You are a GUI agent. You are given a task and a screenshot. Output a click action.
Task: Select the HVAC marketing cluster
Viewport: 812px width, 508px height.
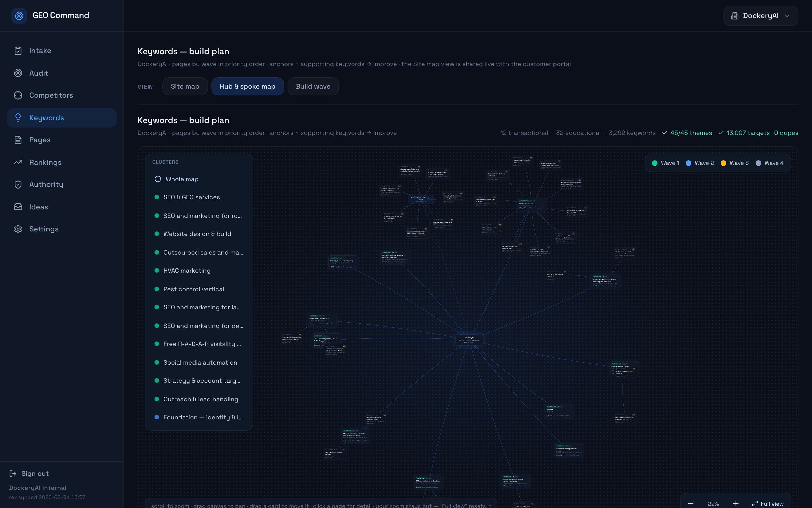point(199,270)
